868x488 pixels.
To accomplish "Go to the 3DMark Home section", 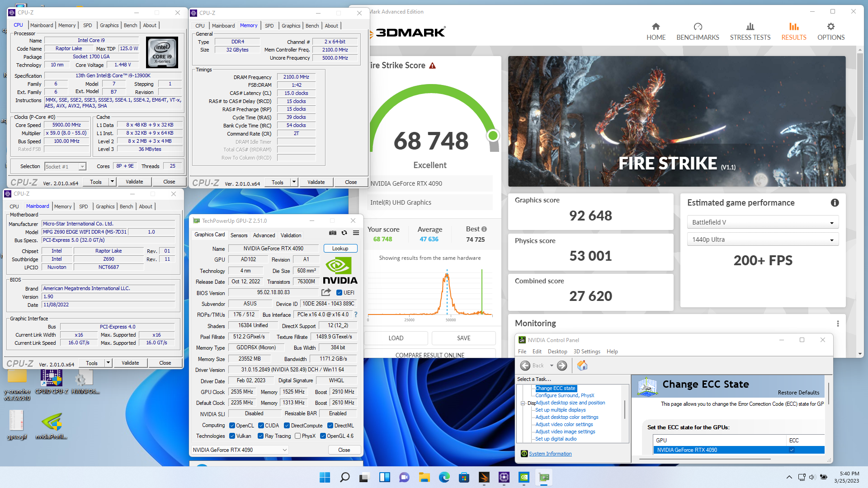I will click(656, 32).
